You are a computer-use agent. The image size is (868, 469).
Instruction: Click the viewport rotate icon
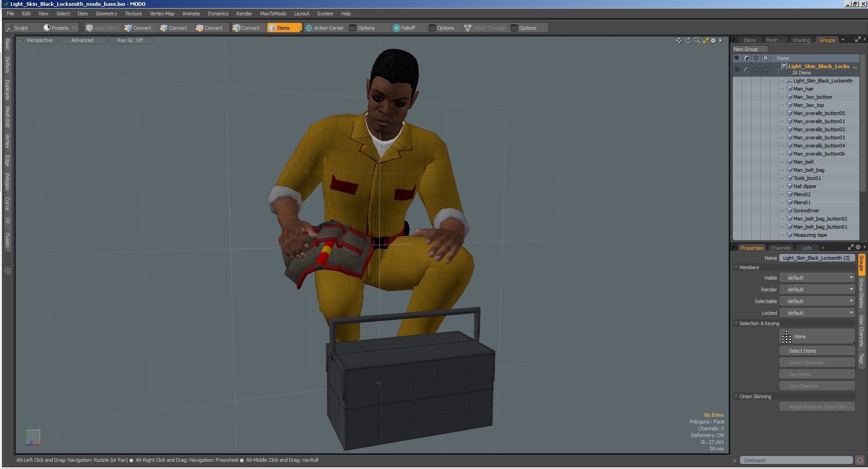[688, 41]
